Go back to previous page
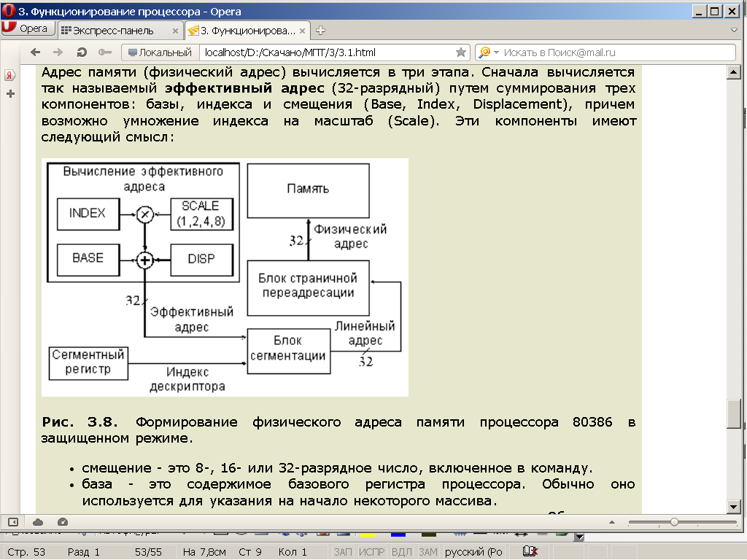Viewport: 747px width, 560px height. [x=35, y=52]
